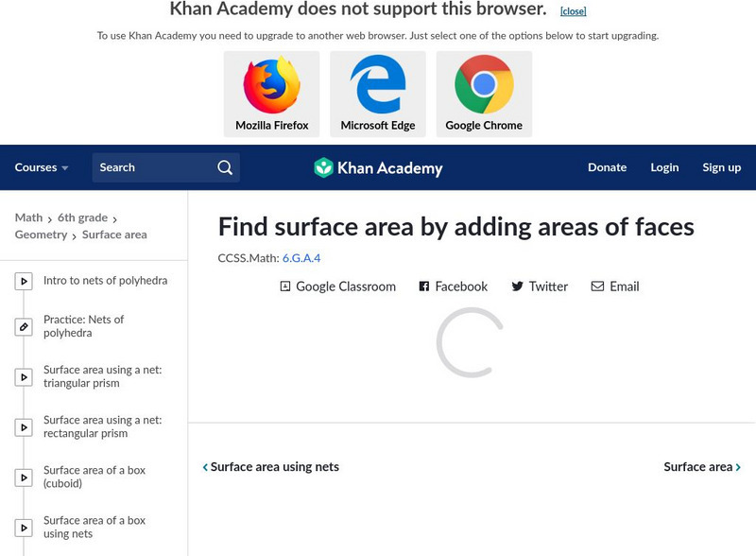The height and width of the screenshot is (556, 756).
Task: Go to previous lesson Surface area using nets
Action: click(271, 467)
